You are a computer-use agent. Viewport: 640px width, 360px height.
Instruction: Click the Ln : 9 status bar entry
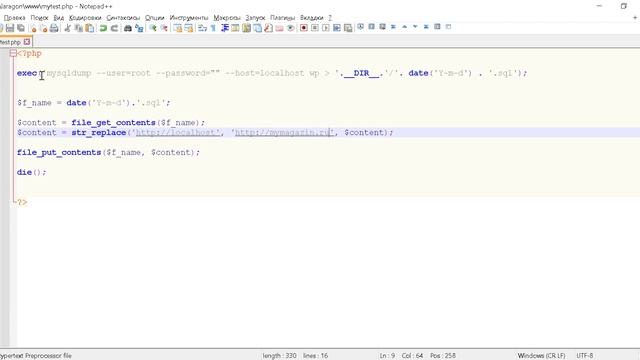click(x=387, y=356)
